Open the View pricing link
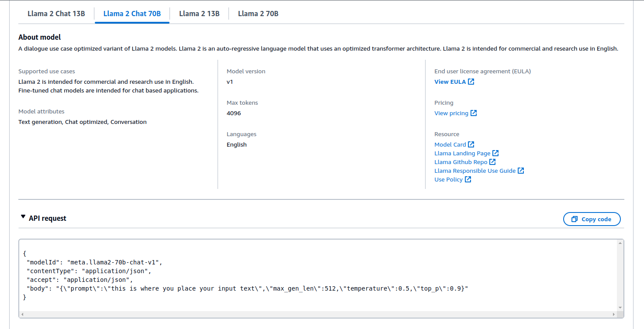 pos(451,113)
